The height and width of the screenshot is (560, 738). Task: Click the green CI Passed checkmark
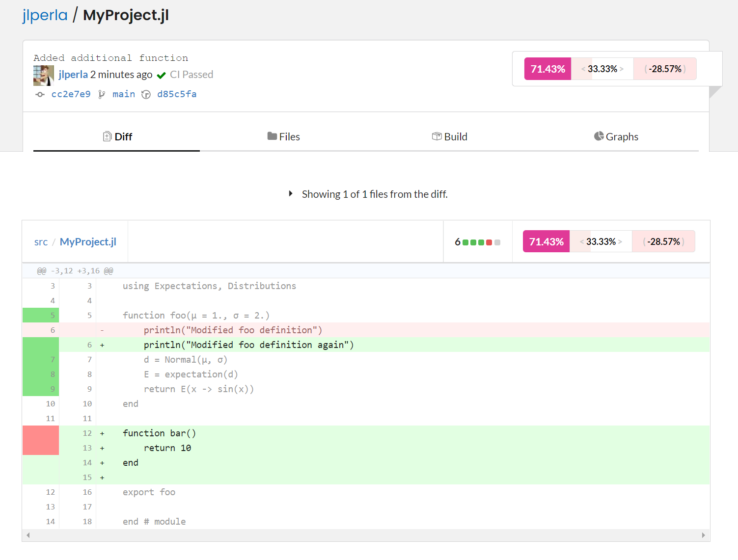click(161, 75)
